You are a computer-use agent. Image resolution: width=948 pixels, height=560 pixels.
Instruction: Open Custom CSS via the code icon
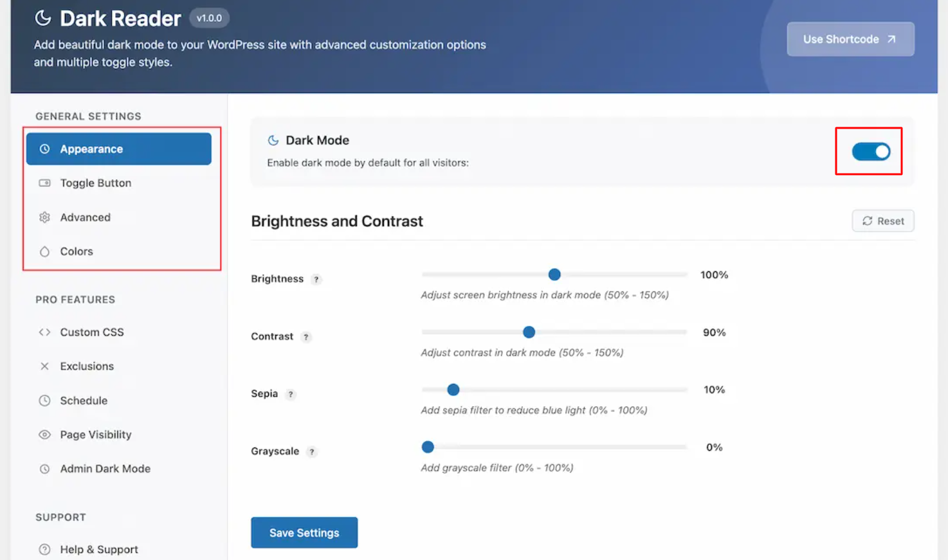tap(44, 332)
